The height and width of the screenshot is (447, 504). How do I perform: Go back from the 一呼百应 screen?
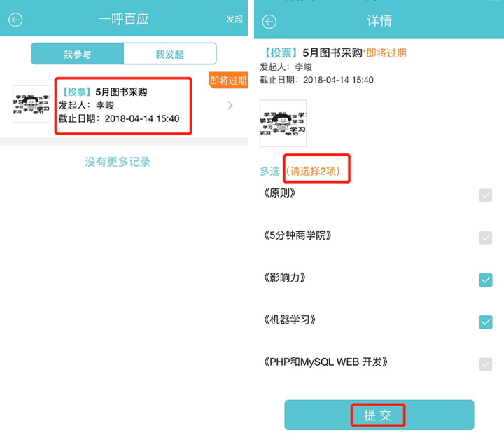click(15, 20)
